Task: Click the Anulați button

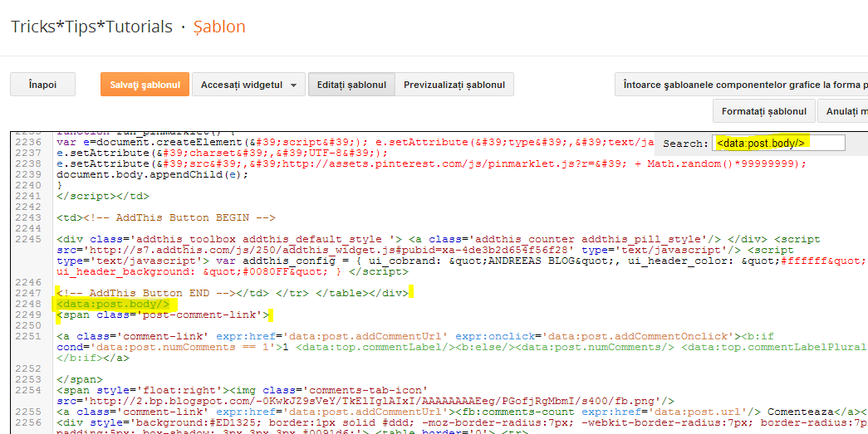Action: point(842,111)
